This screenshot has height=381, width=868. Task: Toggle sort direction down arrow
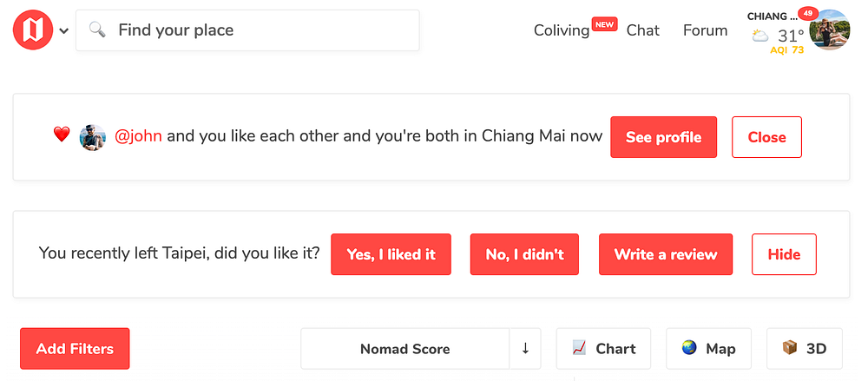click(x=525, y=349)
